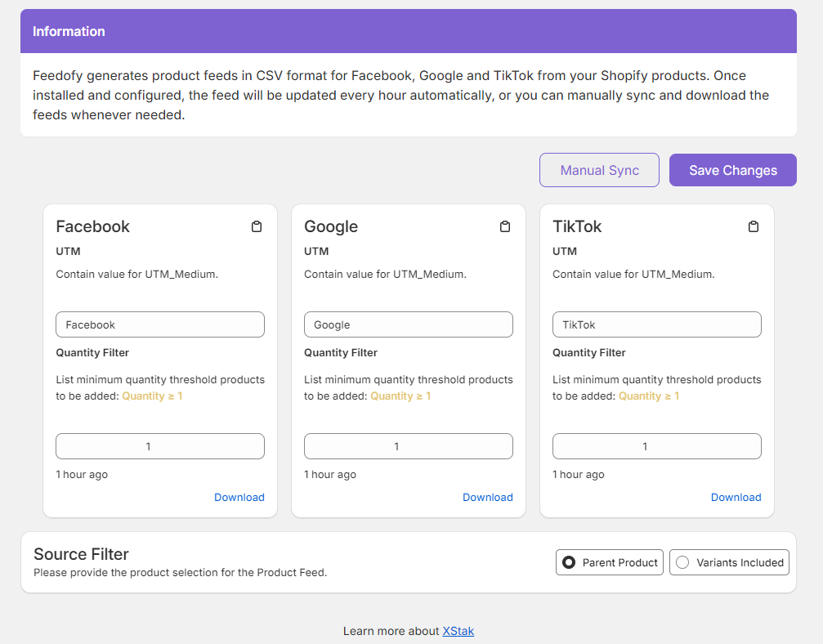The height and width of the screenshot is (644, 823).
Task: Copy the TikTok feed link clipboard icon
Action: pos(754,226)
